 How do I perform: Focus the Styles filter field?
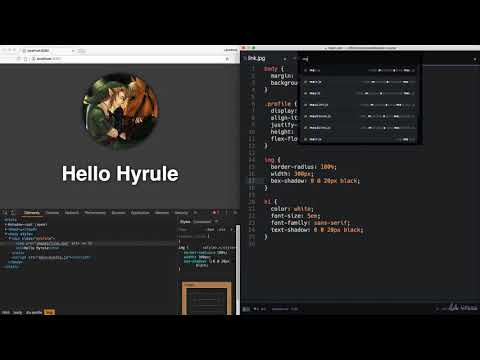192,230
